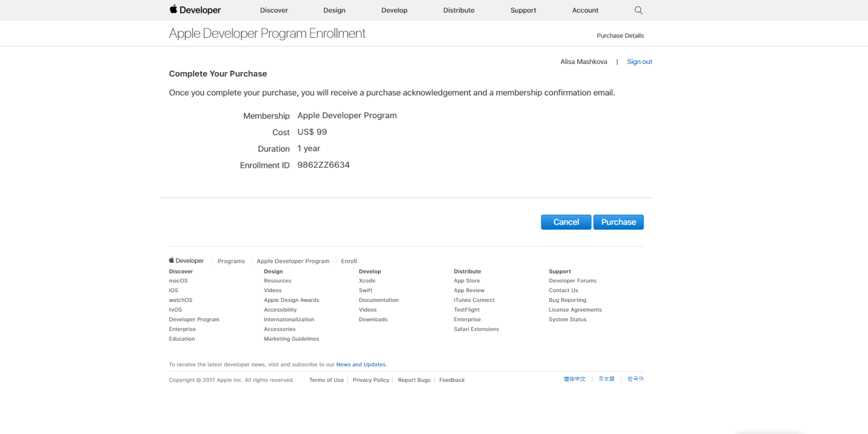Open the Design menu in the navigation bar
The image size is (868, 434).
(334, 10)
